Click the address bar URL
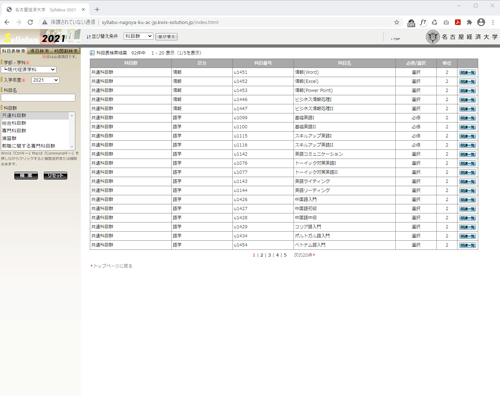Image resolution: width=500 pixels, height=396 pixels. [x=160, y=22]
